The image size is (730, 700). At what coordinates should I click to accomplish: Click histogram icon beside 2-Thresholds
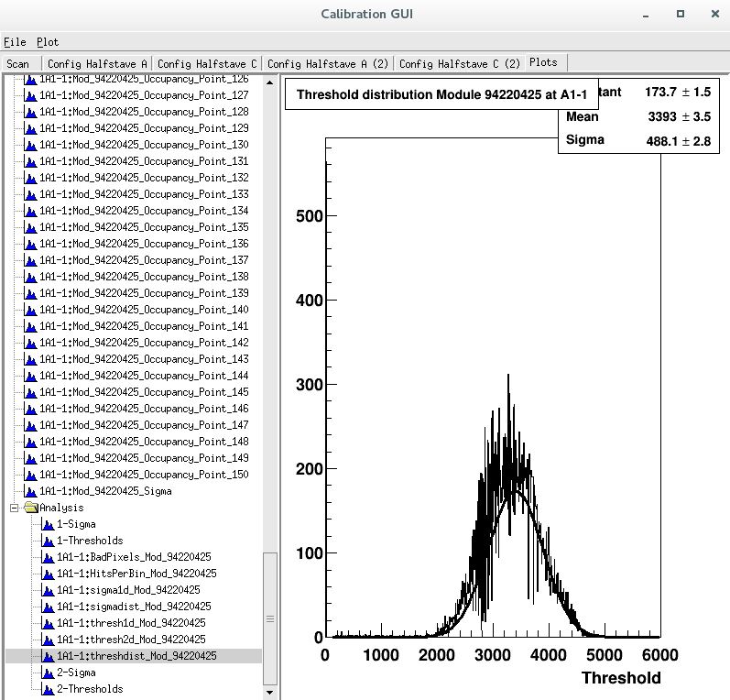click(x=48, y=689)
